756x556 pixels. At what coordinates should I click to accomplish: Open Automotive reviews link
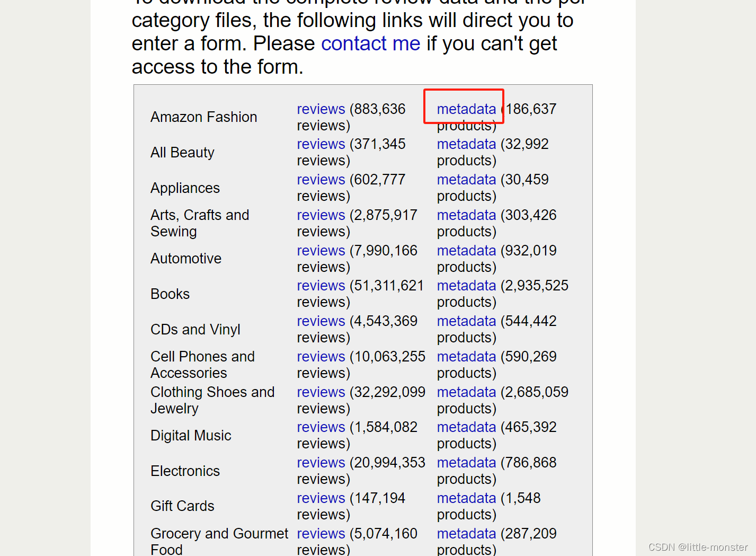click(321, 251)
